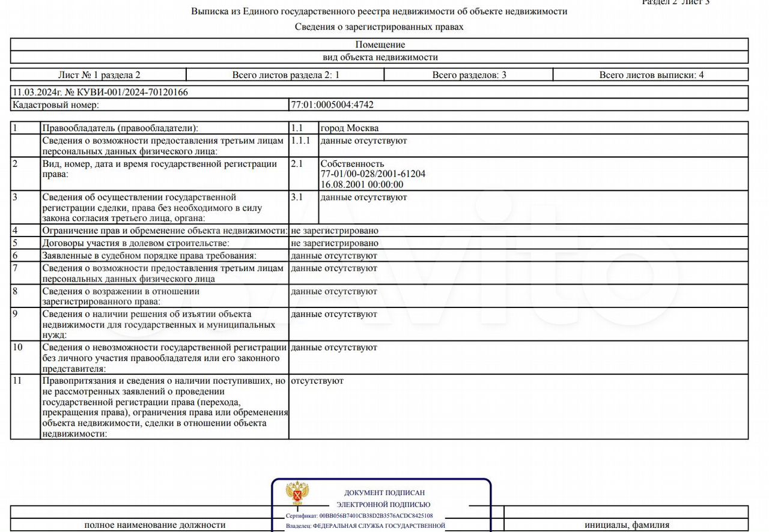Click the 'отсутствуют' value in row 11
Image resolution: width=769 pixels, height=532 pixels.
coord(317,381)
